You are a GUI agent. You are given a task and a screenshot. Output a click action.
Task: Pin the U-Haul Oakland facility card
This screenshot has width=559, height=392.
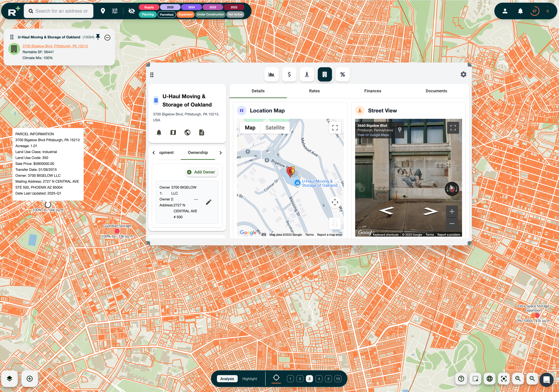point(98,37)
